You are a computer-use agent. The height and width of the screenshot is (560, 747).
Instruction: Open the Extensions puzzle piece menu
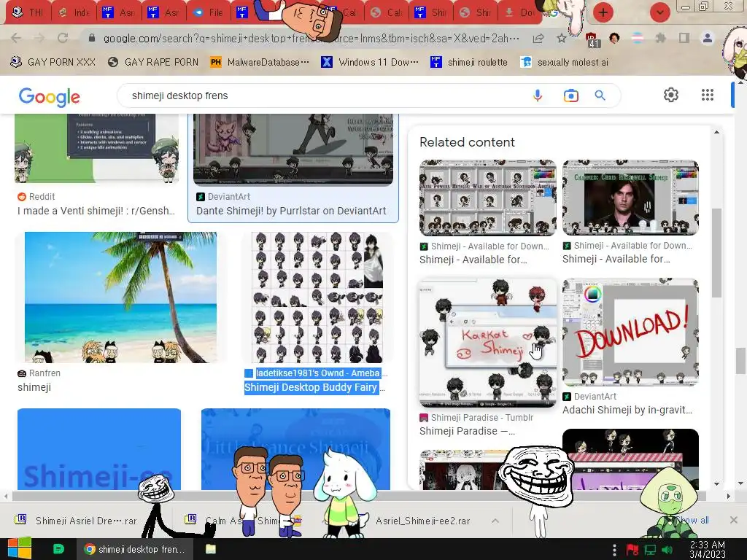(x=661, y=38)
